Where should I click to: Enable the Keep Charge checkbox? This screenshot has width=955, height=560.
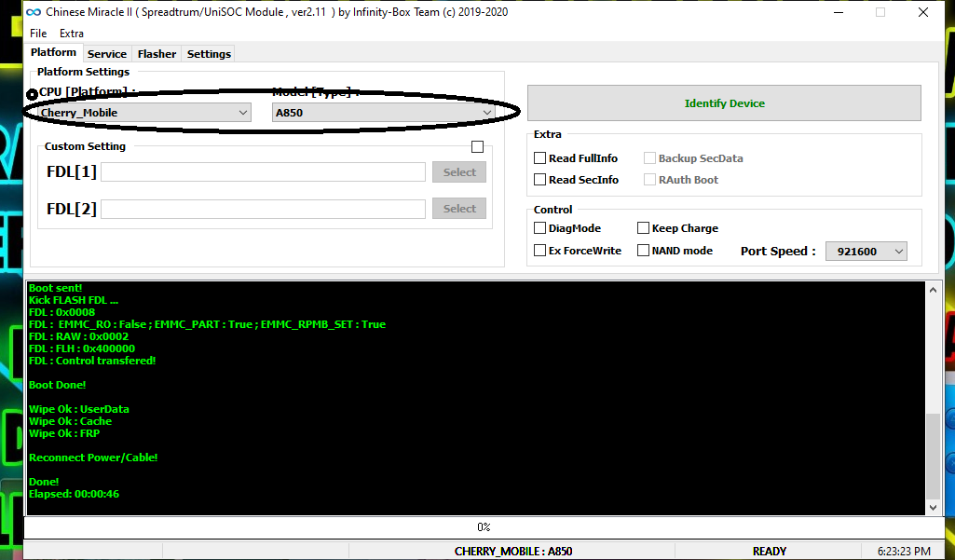(643, 228)
